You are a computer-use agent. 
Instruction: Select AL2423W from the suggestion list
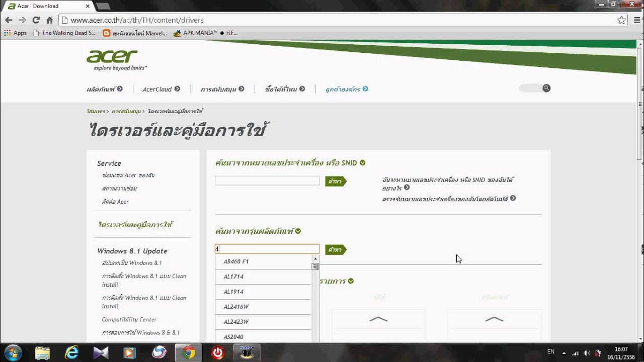pos(263,322)
